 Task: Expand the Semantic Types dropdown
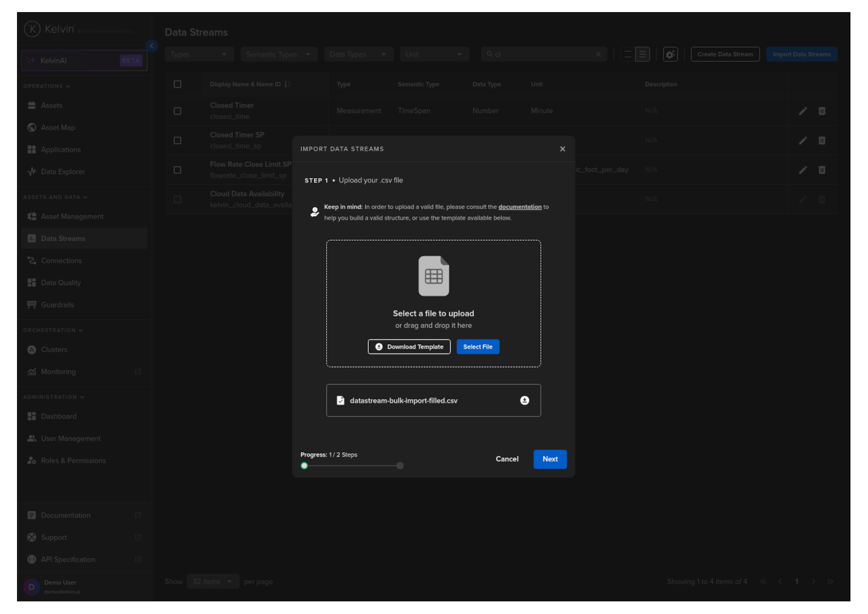pyautogui.click(x=278, y=54)
